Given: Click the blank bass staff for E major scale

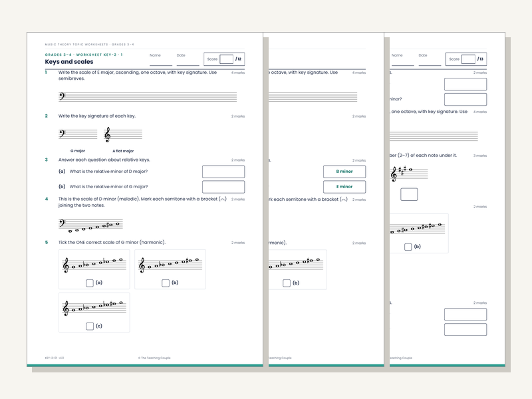Looking at the screenshot, I should [x=148, y=96].
